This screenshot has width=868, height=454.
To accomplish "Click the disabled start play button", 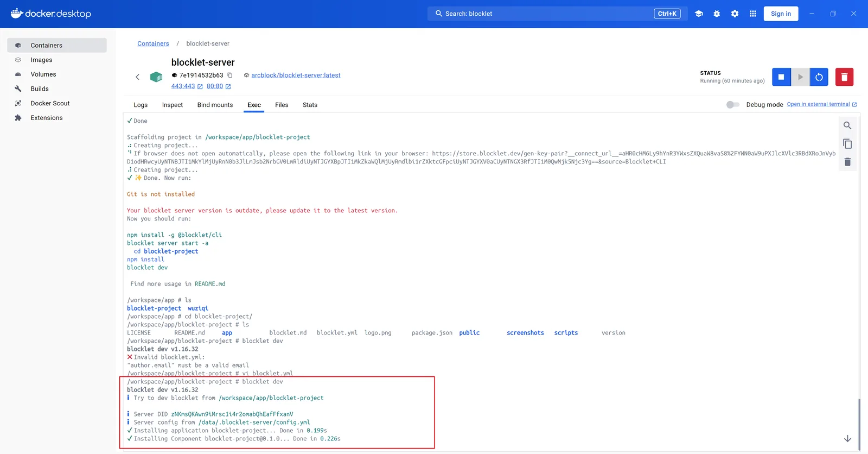I will click(x=800, y=77).
